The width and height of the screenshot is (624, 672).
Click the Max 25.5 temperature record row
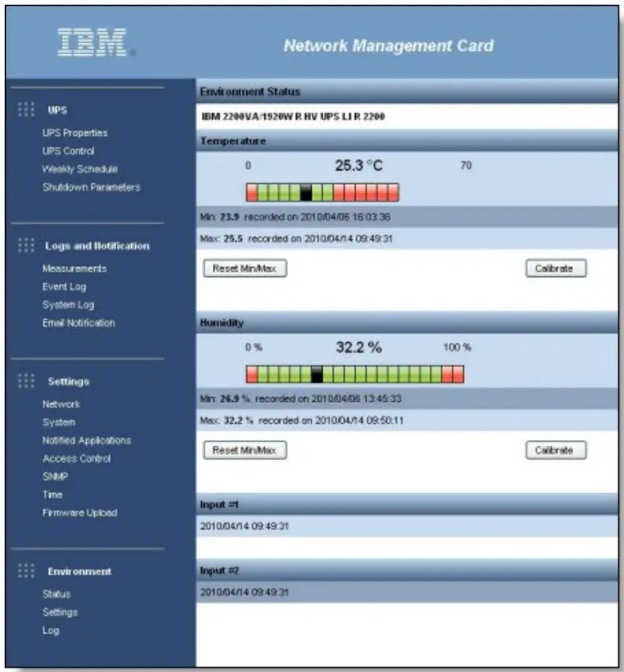pyautogui.click(x=407, y=239)
